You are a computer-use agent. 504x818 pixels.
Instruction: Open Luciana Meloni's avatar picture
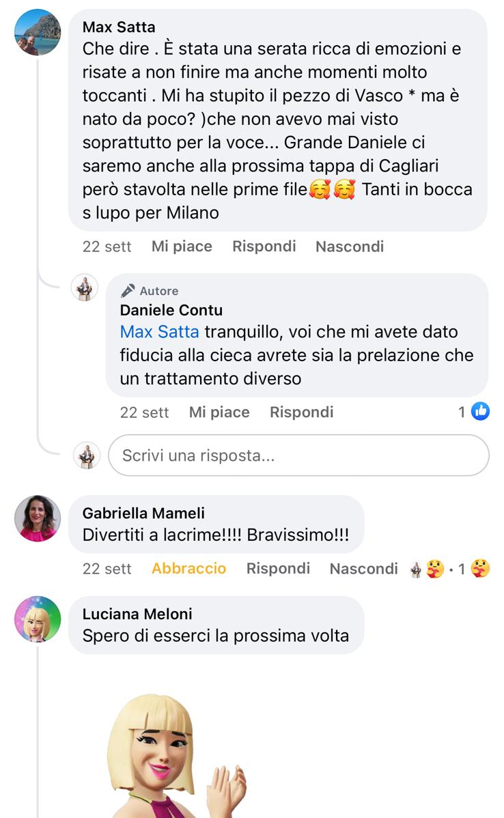[37, 619]
